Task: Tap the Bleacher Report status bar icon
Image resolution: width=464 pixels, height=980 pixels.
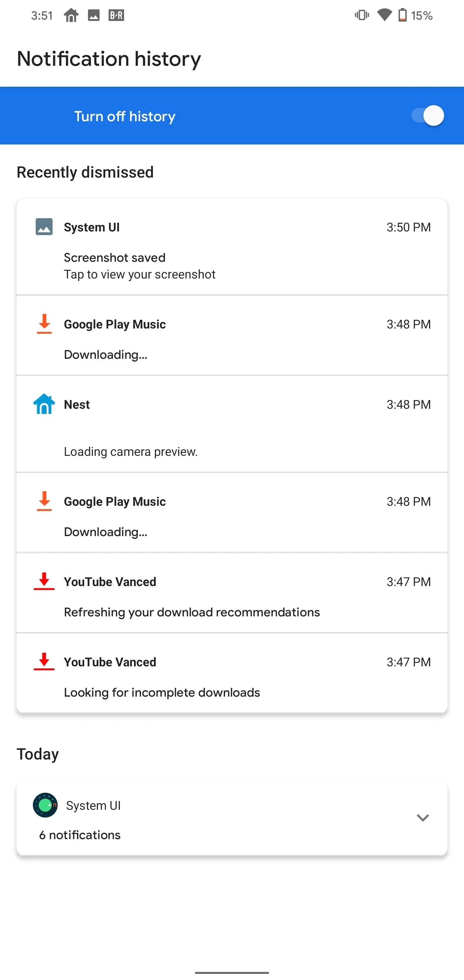Action: pyautogui.click(x=116, y=15)
